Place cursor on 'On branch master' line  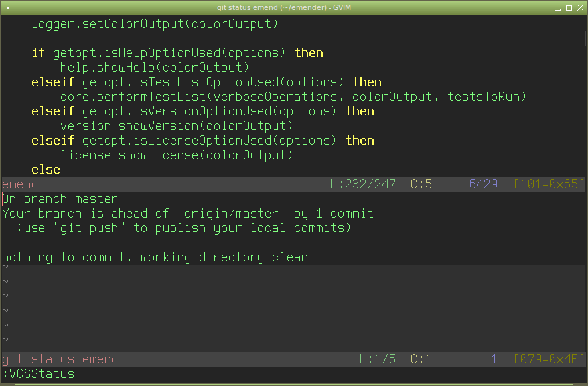coord(60,199)
